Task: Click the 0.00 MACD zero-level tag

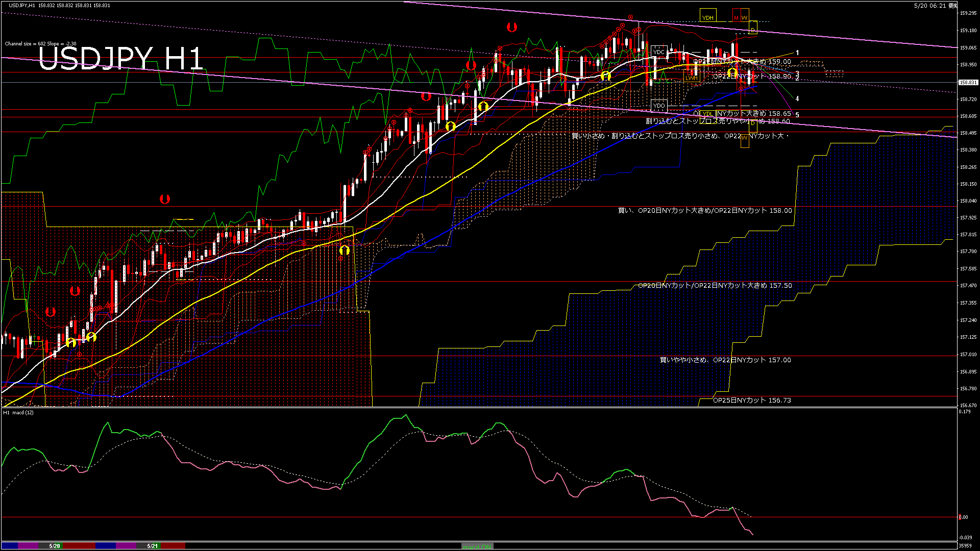Action: click(963, 517)
